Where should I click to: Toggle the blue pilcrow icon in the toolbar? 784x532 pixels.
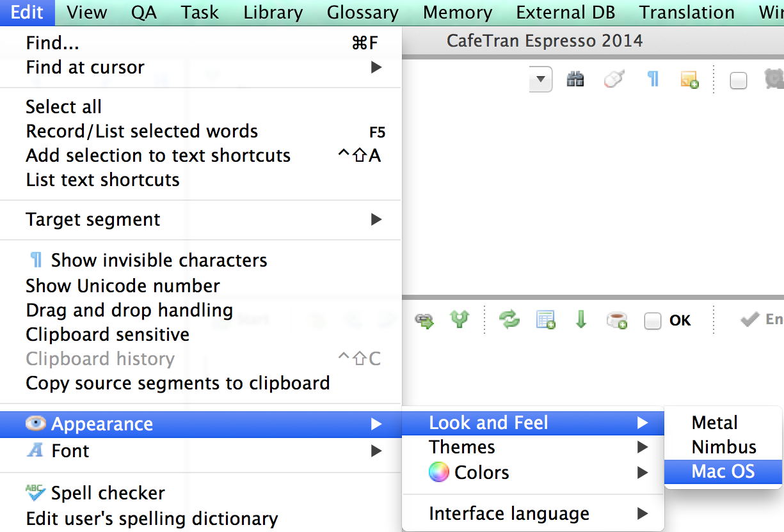(653, 80)
